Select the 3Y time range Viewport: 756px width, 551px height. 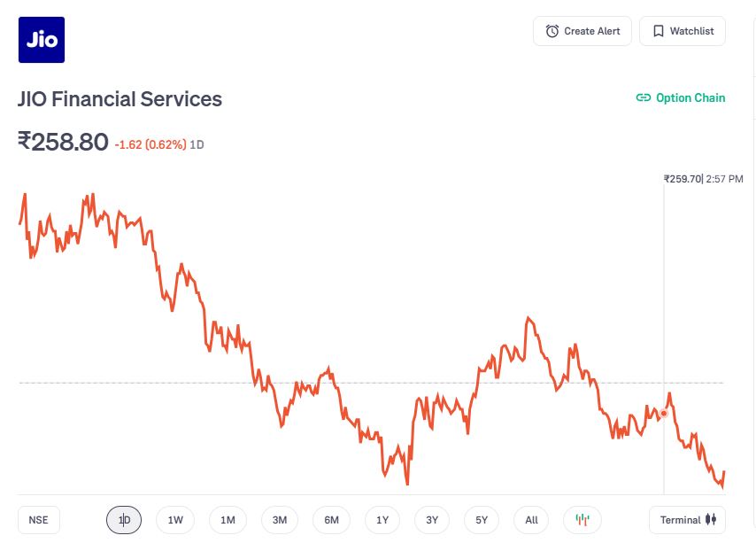click(432, 520)
